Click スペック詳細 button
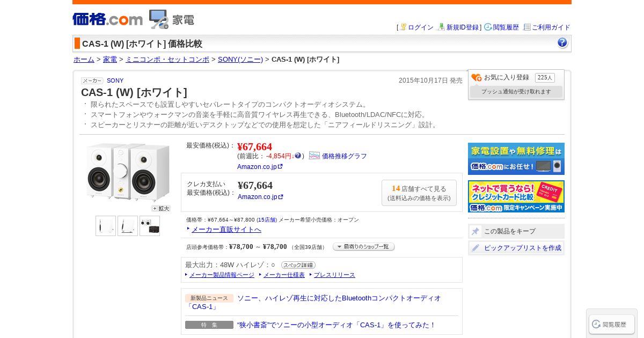Image resolution: width=644 pixels, height=338 pixels. coord(298,265)
